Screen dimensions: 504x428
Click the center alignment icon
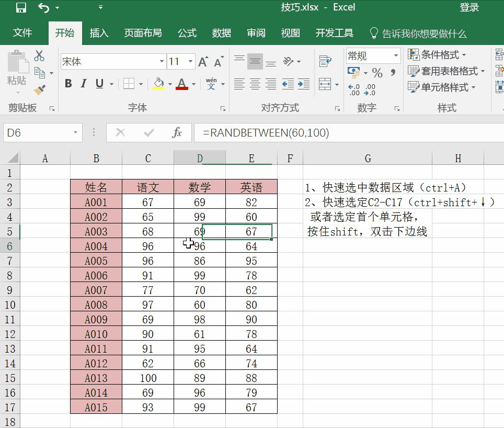pos(255,84)
